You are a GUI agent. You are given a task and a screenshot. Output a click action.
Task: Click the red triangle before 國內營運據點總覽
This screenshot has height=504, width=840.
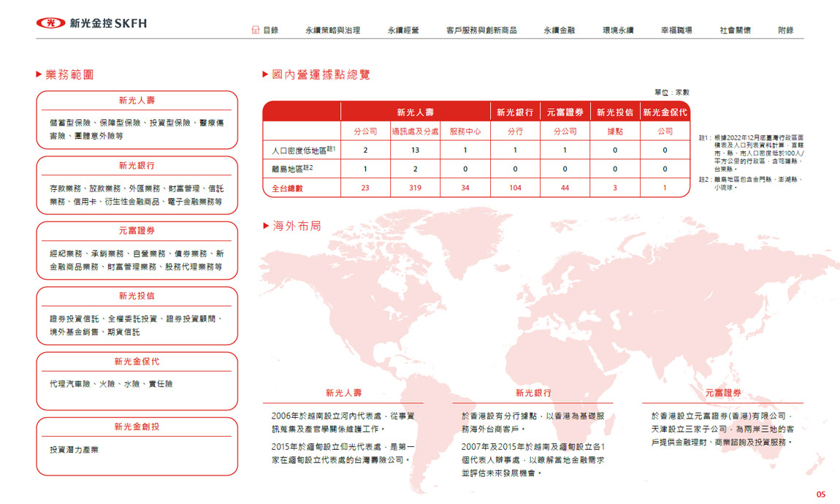tap(265, 75)
